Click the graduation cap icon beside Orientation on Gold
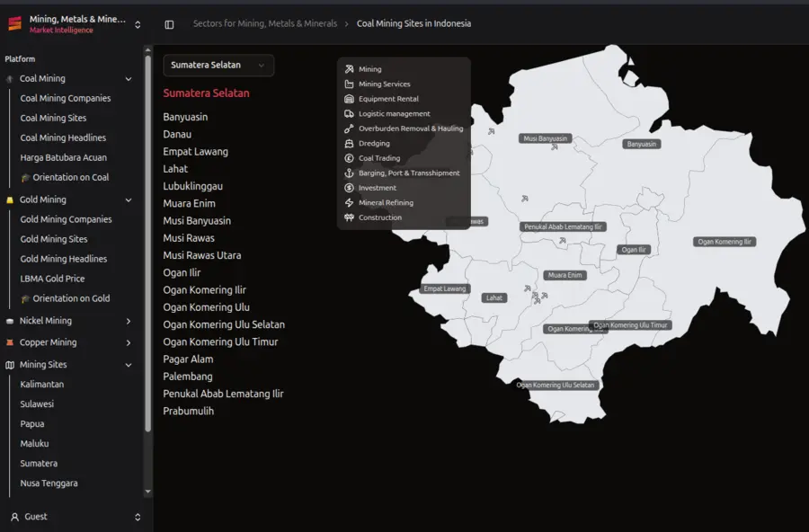This screenshot has height=532, width=809. click(x=25, y=299)
